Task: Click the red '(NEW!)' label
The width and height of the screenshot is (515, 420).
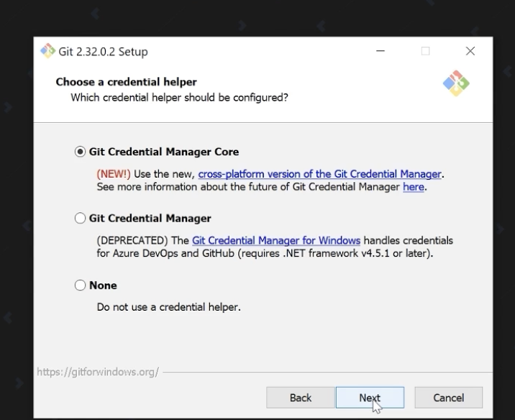Action: pyautogui.click(x=114, y=174)
